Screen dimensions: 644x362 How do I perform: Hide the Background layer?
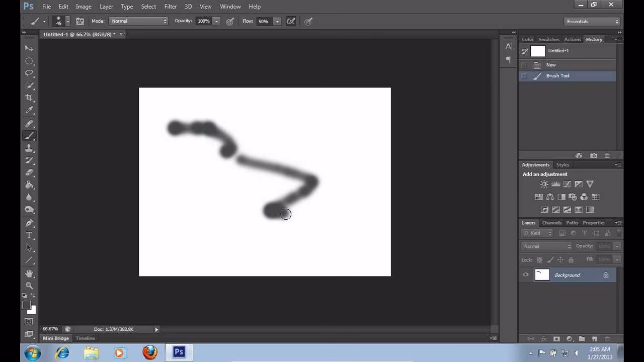pyautogui.click(x=526, y=275)
